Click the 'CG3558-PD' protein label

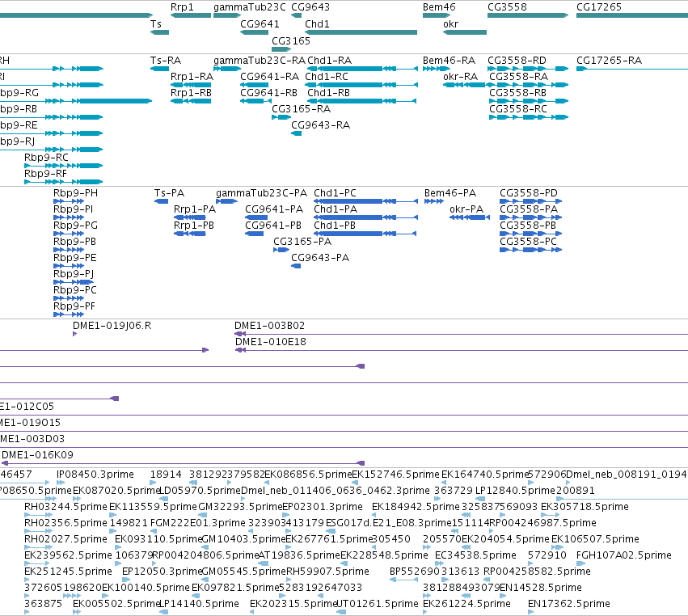pos(529,193)
